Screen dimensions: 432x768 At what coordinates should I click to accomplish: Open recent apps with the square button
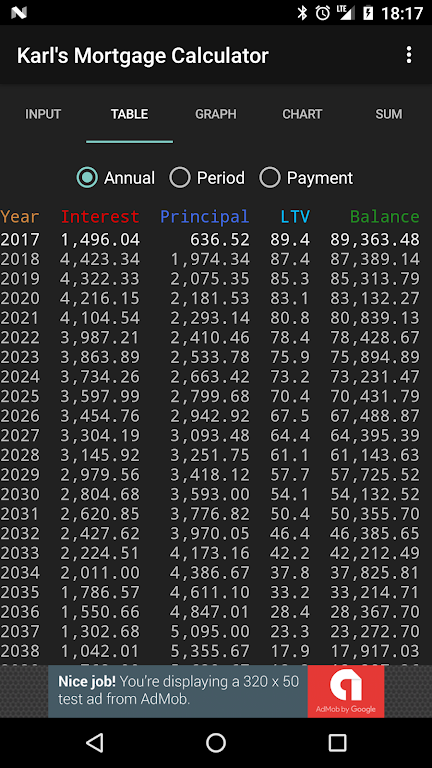pos(337,743)
